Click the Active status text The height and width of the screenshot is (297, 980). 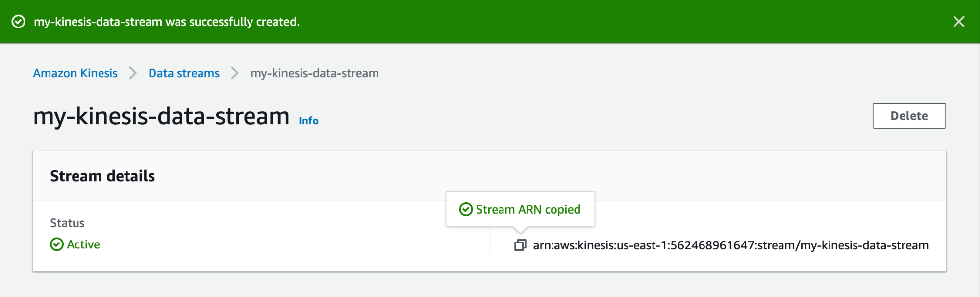[x=83, y=244]
